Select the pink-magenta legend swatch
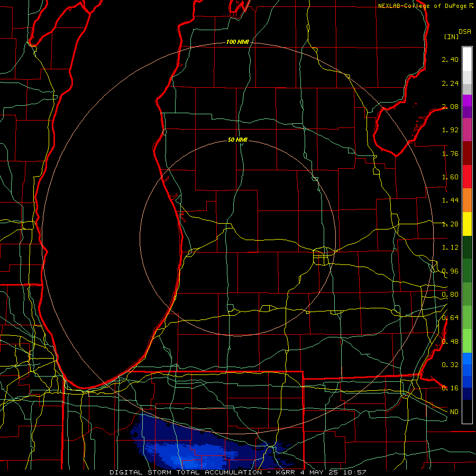The height and width of the screenshot is (476, 476). (467, 130)
